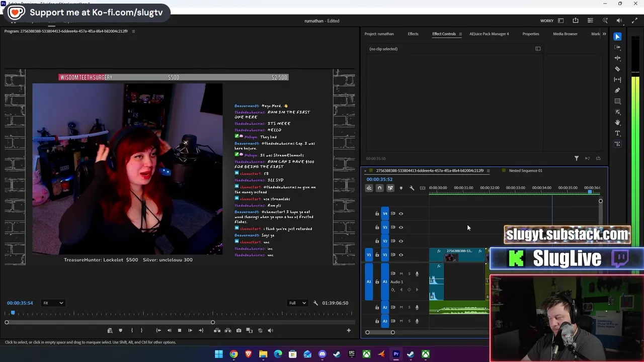Go to Out point in Program Monitor
The image size is (644, 362).
pos(201,330)
